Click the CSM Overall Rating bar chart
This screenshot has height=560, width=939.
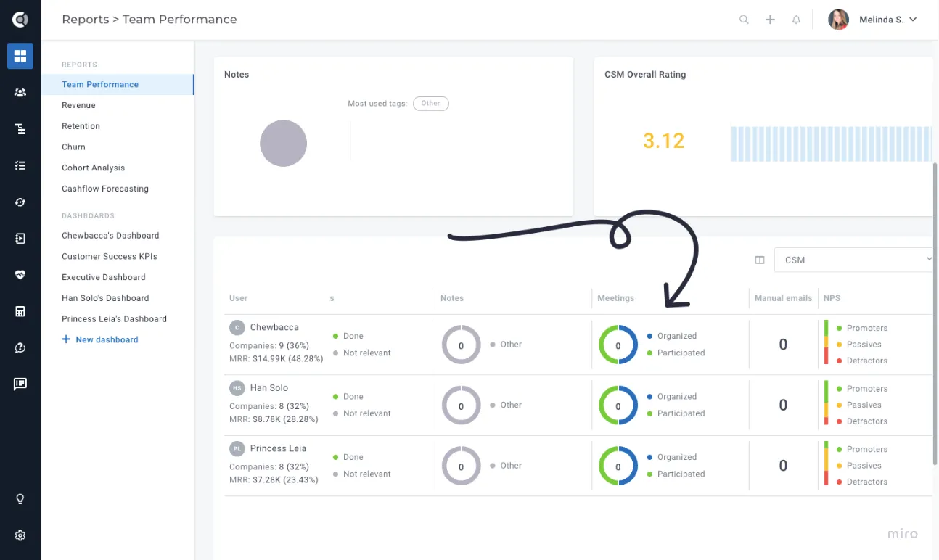[x=831, y=144]
